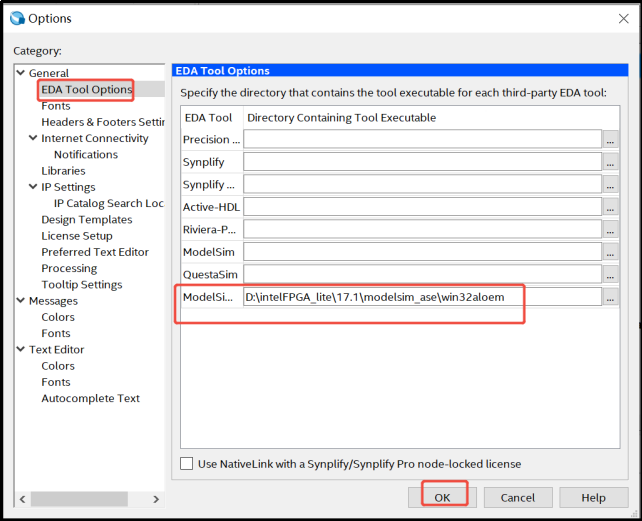Collapse the Messages category

(x=20, y=300)
